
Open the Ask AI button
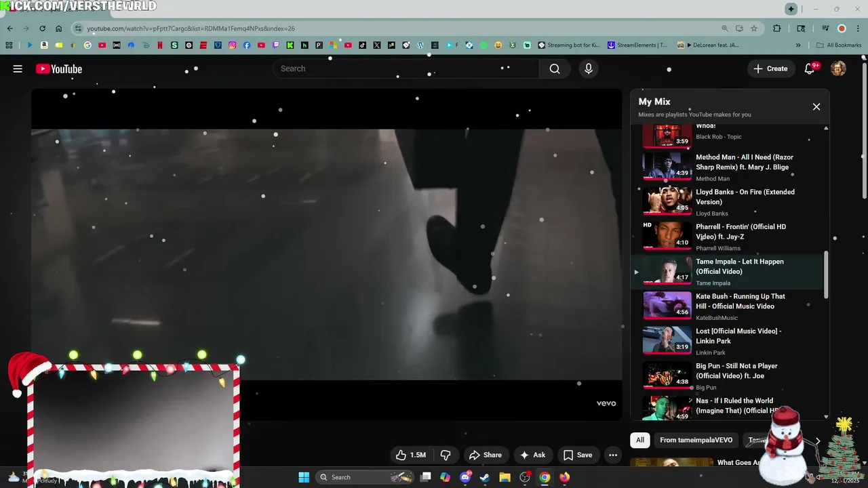pyautogui.click(x=532, y=455)
